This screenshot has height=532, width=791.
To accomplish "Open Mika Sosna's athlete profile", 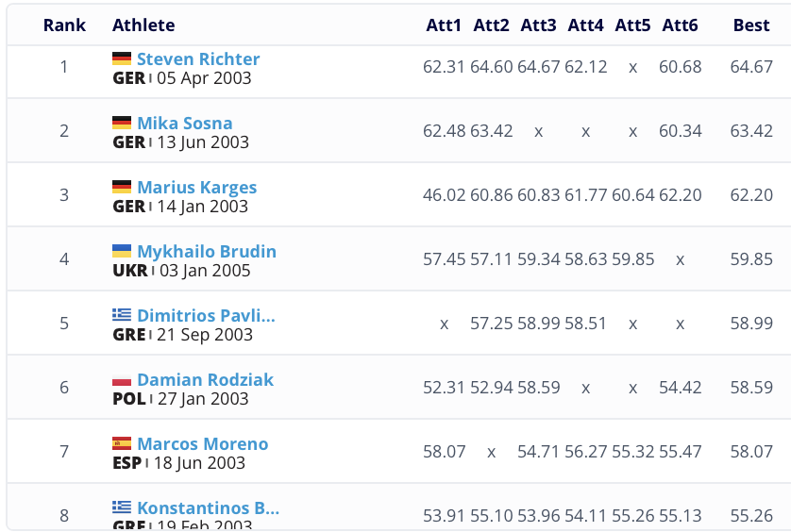I will click(185, 123).
